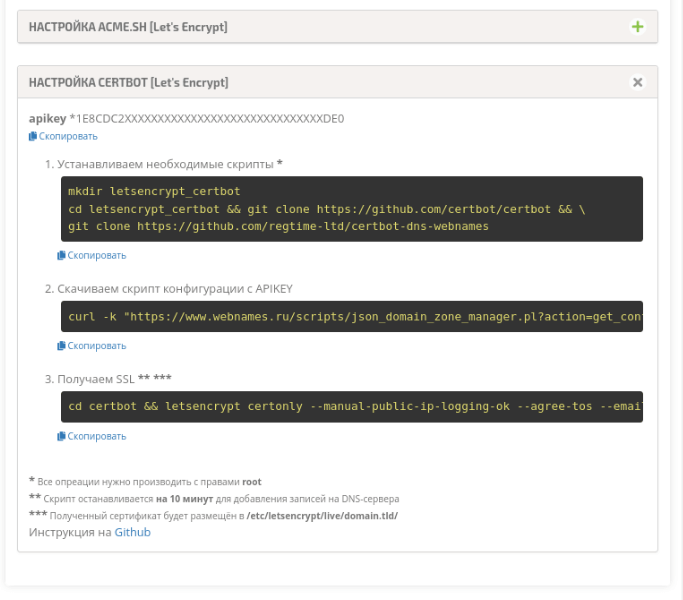Click clipboard icon under the curl command block
This screenshot has height=600, width=683.
click(61, 346)
